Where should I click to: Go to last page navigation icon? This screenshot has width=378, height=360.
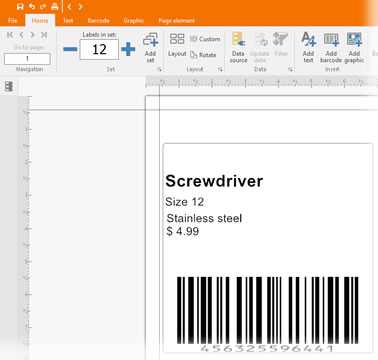[44, 35]
